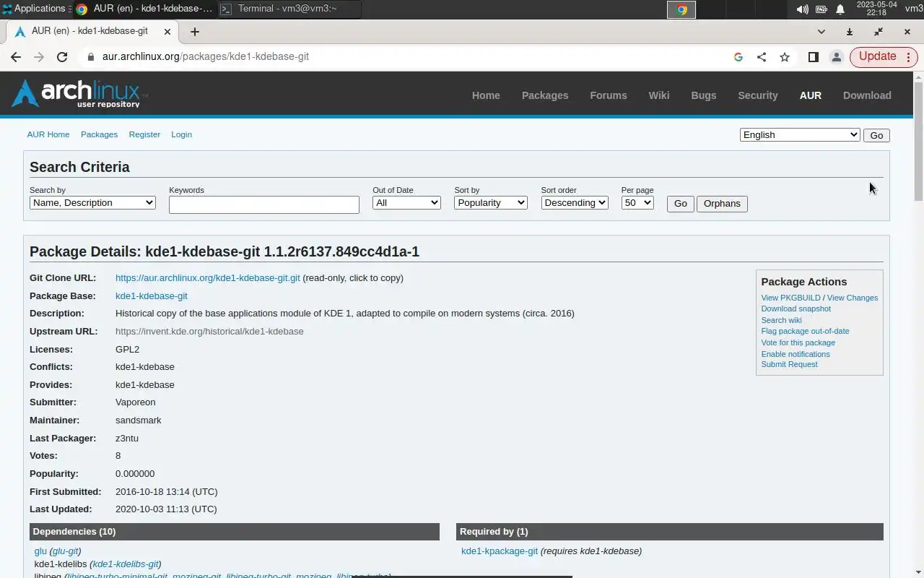Click Go next to the language selector
This screenshot has height=578, width=924.
[876, 135]
